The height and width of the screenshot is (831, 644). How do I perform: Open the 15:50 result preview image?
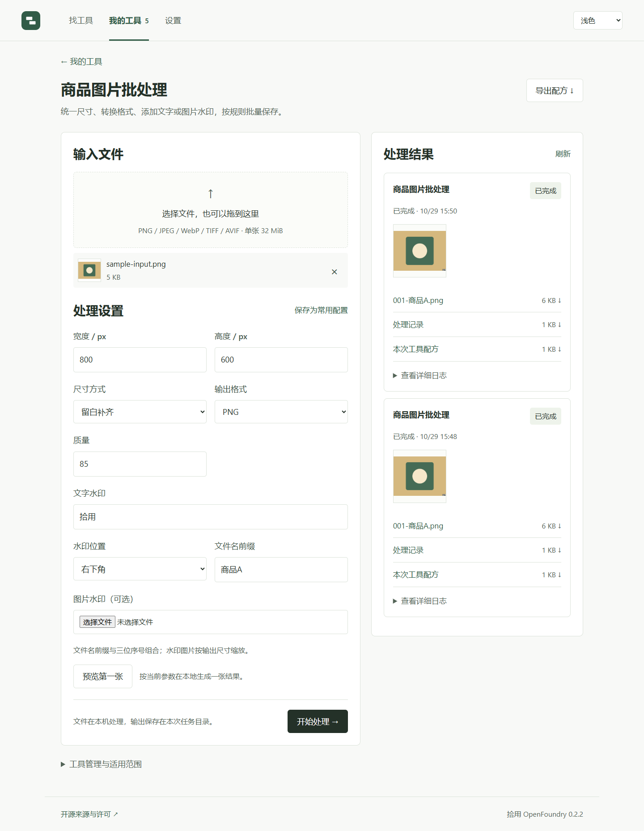pos(419,251)
